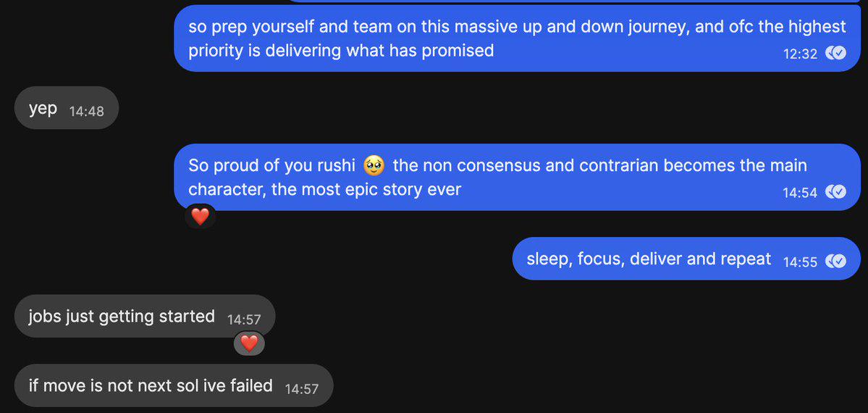This screenshot has width=868, height=413.
Task: Select the 'jobs just getting started' message
Action: [145, 316]
